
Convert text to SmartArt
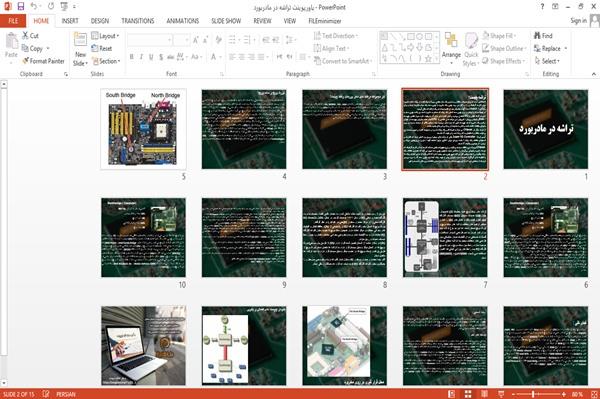click(x=343, y=61)
